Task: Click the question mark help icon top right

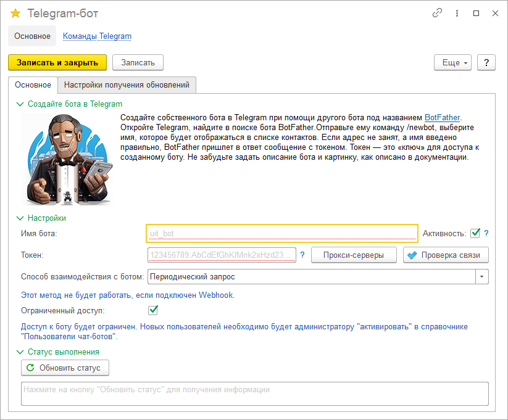Action: pos(486,62)
